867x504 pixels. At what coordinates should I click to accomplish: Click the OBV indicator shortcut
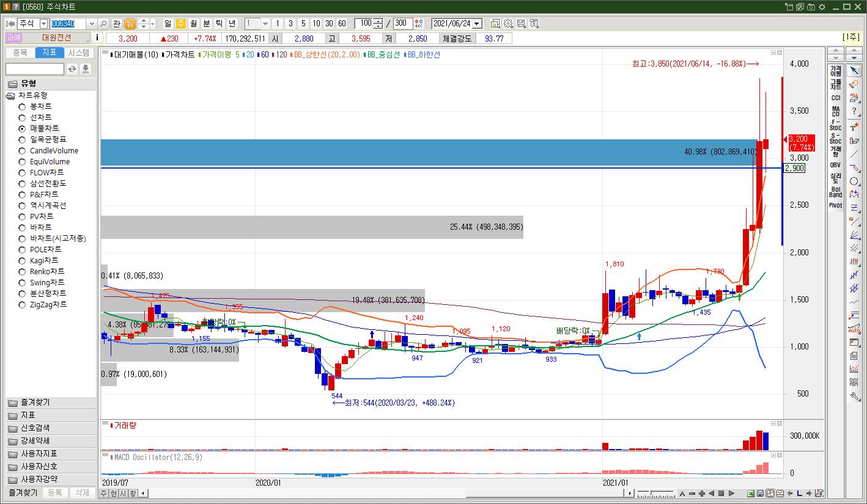(836, 165)
